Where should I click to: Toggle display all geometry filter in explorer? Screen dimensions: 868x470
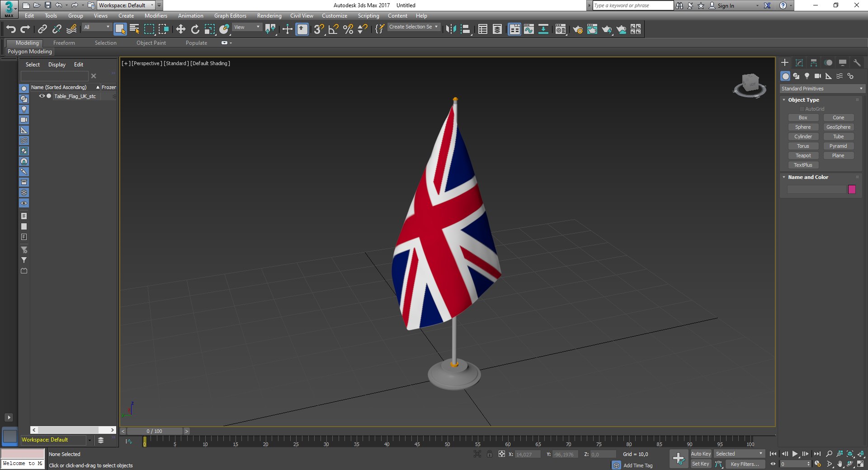pyautogui.click(x=24, y=89)
